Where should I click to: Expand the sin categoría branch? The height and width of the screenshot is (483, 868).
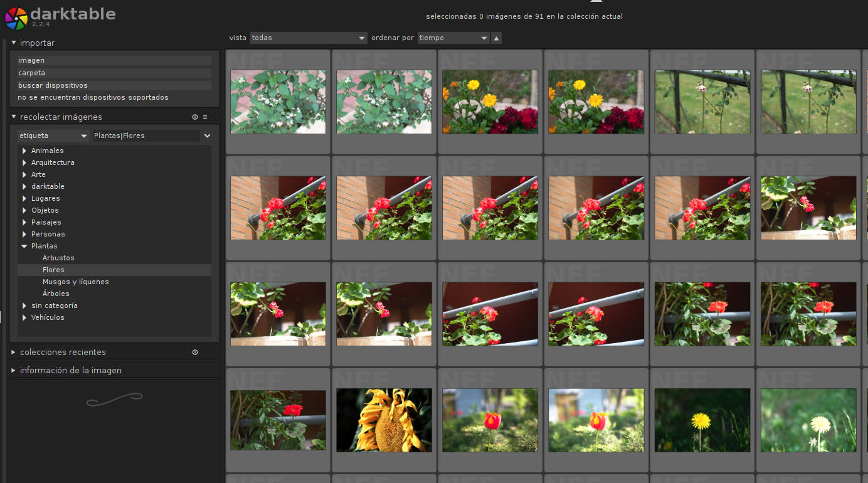click(24, 305)
